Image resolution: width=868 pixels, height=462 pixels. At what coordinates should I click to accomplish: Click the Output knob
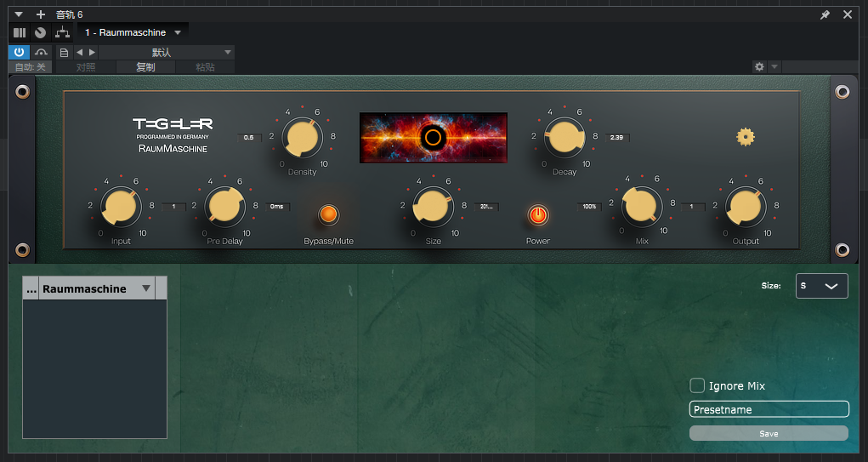tap(746, 206)
